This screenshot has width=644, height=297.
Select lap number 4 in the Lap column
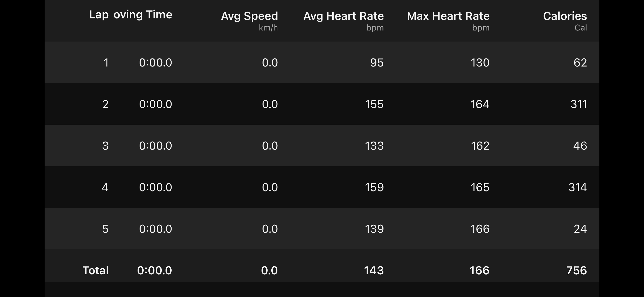click(x=105, y=187)
